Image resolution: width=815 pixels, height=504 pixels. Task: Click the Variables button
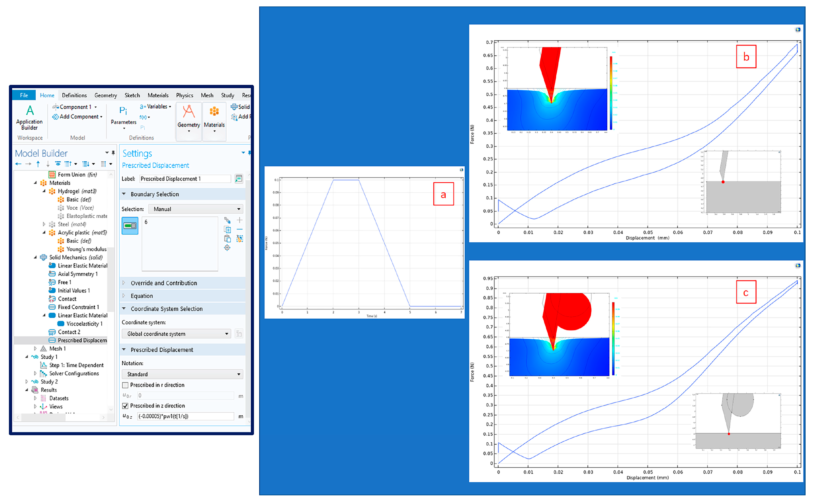point(156,107)
